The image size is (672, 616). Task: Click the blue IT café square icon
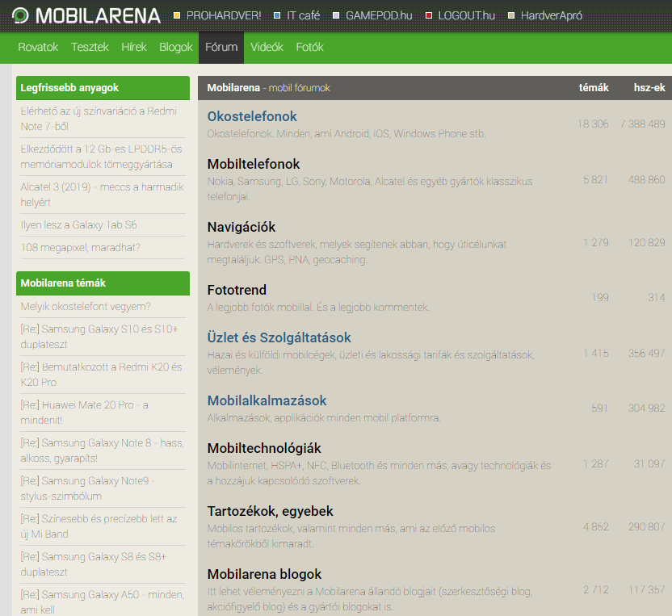click(x=277, y=16)
